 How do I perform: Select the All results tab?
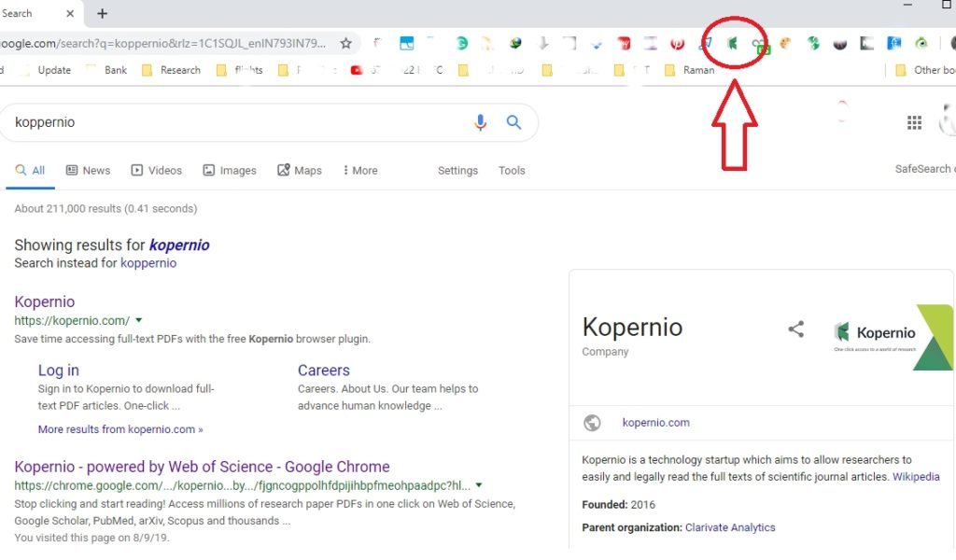coord(31,171)
